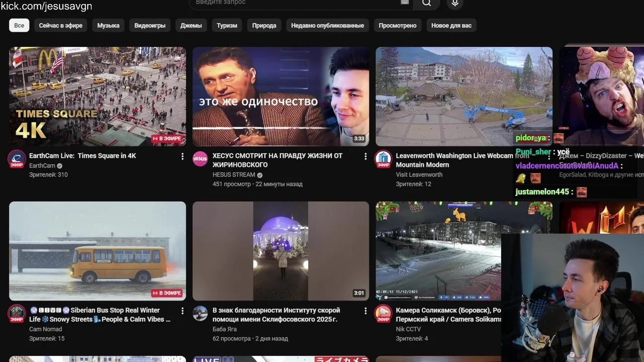The height and width of the screenshot is (362, 644).
Task: Click "62 просмотра · 2 дня назад" text
Action: 250,338
